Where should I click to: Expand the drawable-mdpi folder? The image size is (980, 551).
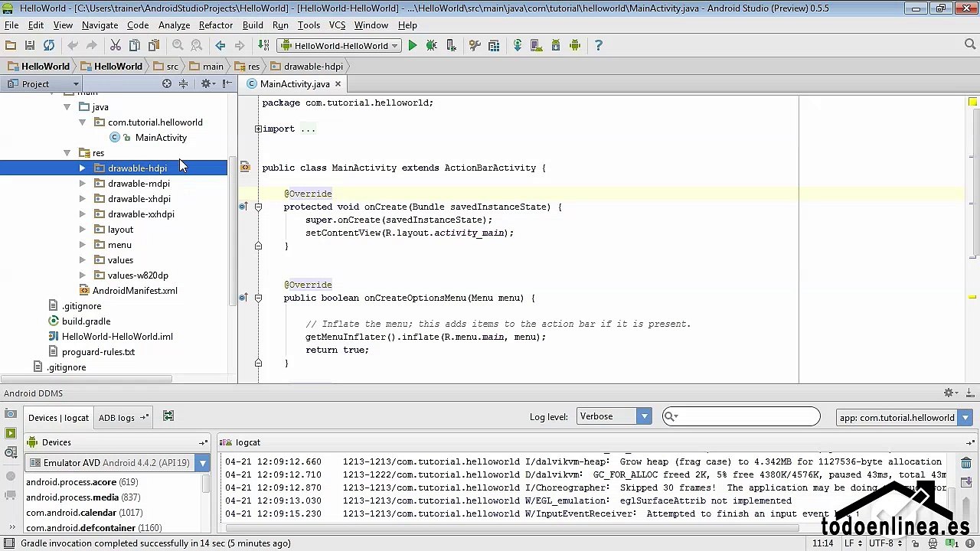82,184
